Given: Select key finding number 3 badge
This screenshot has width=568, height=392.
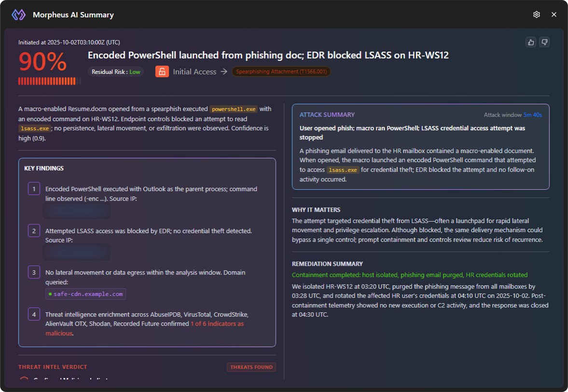Looking at the screenshot, I should 34,272.
